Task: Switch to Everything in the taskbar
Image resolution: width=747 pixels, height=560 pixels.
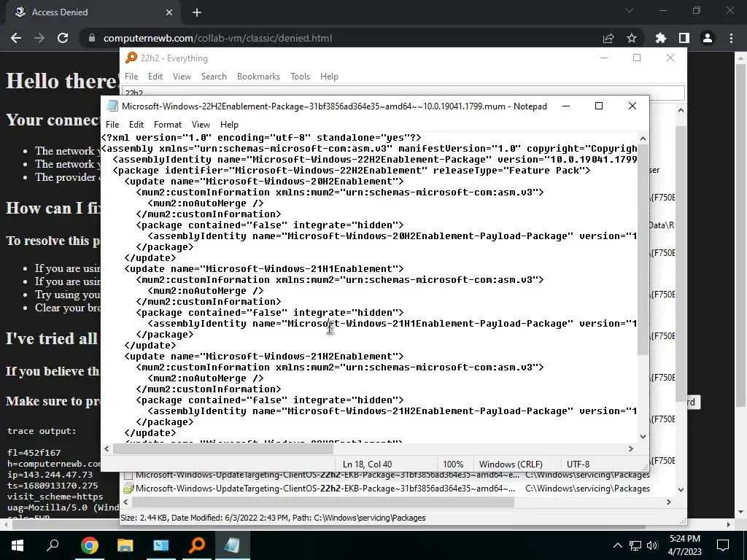Action: [x=196, y=545]
